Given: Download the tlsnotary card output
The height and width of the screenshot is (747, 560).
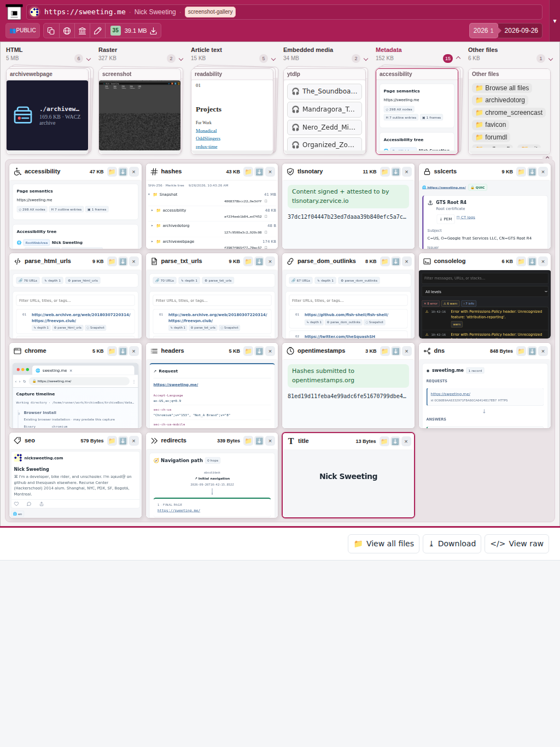Looking at the screenshot, I should [x=396, y=172].
